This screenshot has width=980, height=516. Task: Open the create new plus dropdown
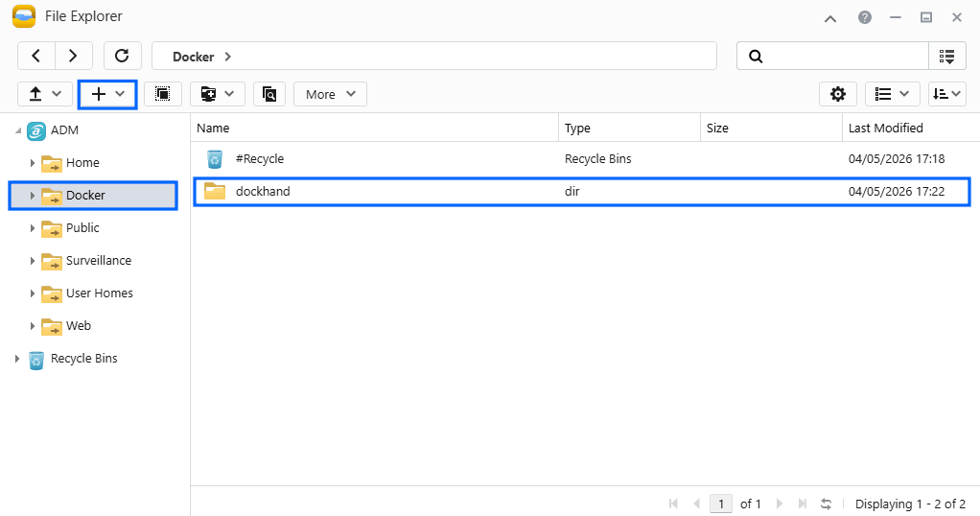click(x=107, y=94)
